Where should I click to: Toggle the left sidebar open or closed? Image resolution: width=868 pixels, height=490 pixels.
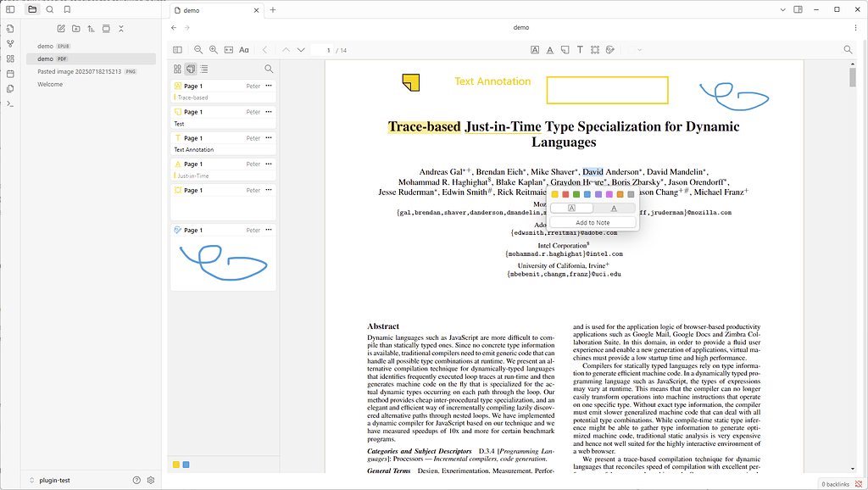pos(10,9)
